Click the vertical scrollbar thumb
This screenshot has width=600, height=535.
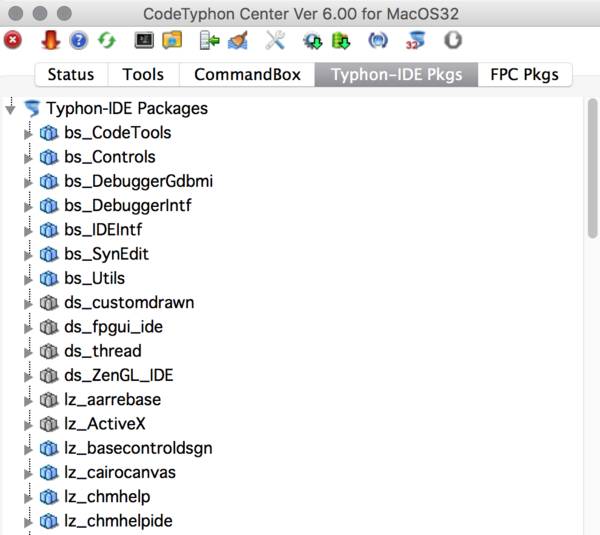[x=593, y=168]
